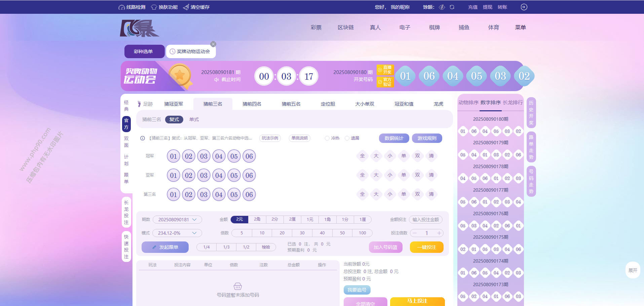Screen dimensions: 644x306
Task: Click the 线路检测 speedometer icon
Action: click(121, 7)
